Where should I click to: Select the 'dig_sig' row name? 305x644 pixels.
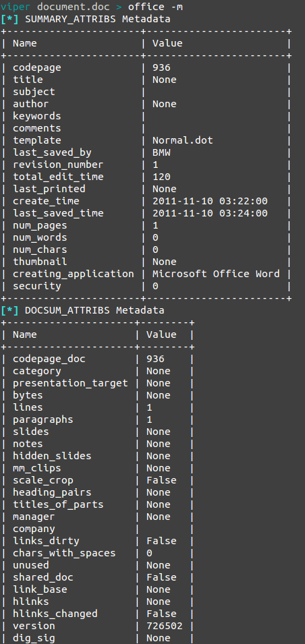(34, 638)
